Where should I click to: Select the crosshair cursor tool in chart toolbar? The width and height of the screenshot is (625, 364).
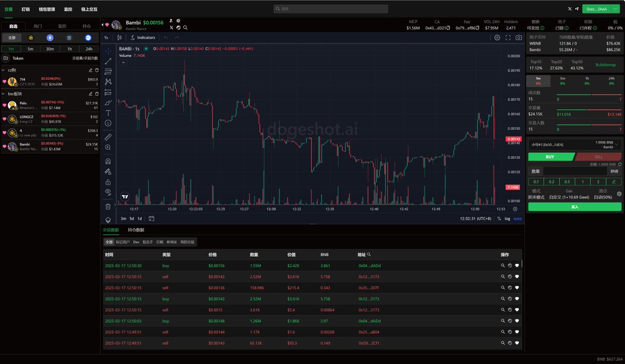(108, 51)
